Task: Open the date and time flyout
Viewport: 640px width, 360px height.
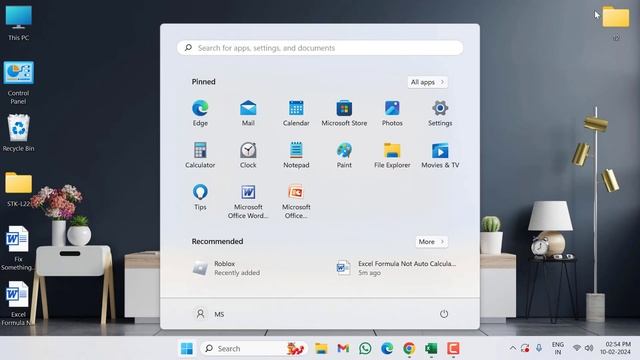Action: point(616,348)
